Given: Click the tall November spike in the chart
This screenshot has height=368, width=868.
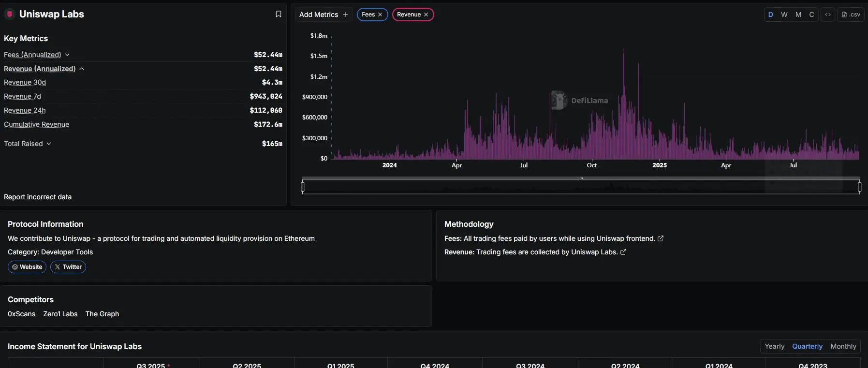Looking at the screenshot, I should click(623, 104).
